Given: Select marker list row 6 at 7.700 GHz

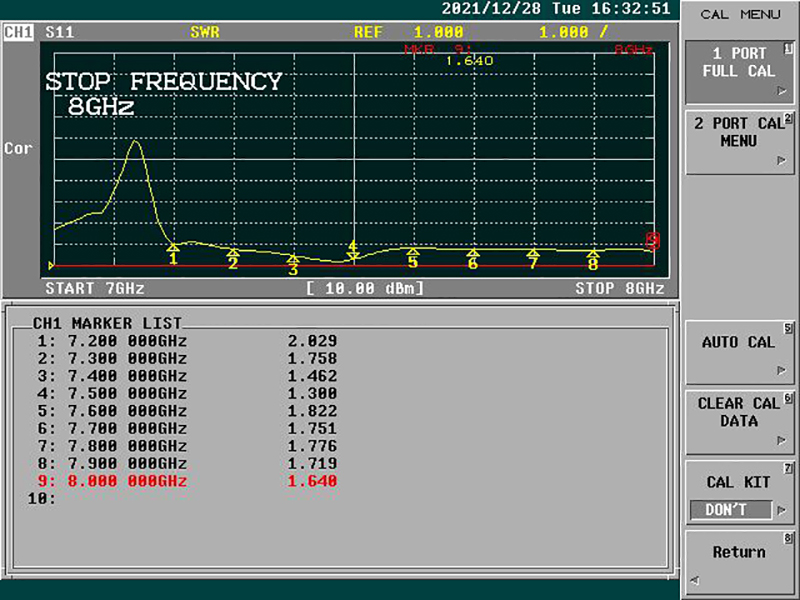Looking at the screenshot, I should pos(187,428).
